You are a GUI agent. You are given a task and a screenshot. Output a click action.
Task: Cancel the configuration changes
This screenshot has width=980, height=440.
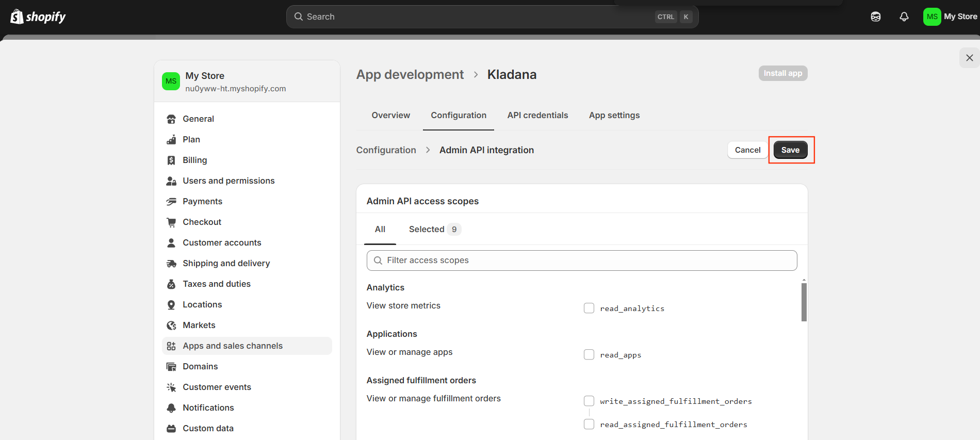click(x=747, y=150)
